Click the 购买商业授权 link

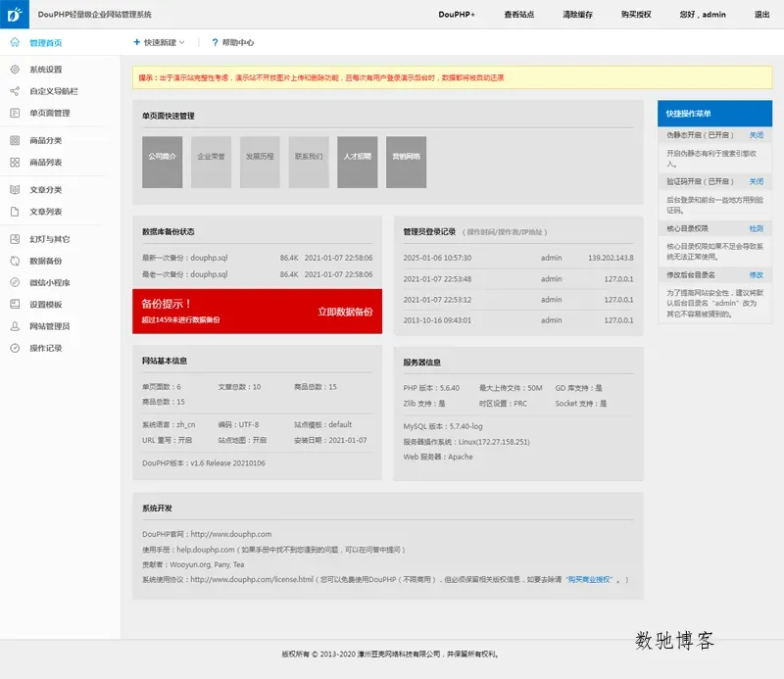click(x=589, y=579)
